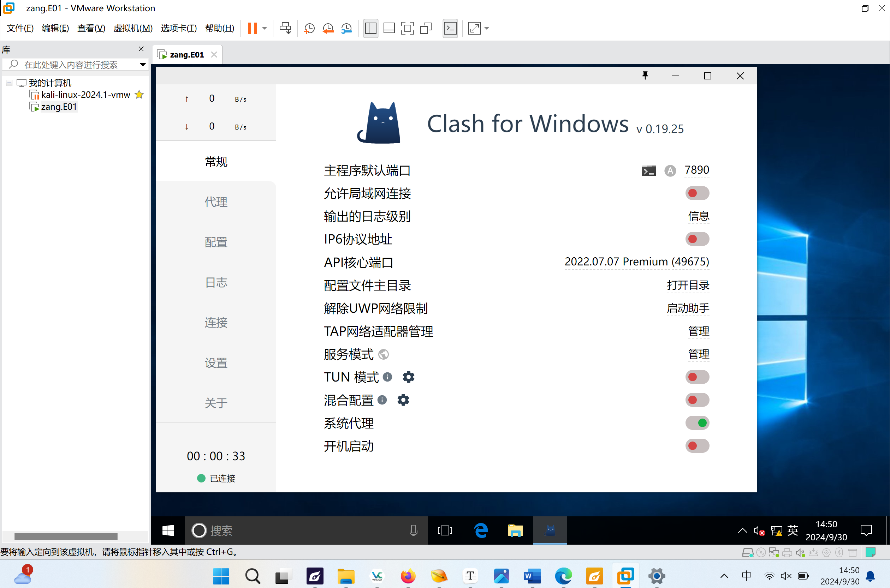Enable the 允许局域网连接 toggle
The width and height of the screenshot is (890, 588).
coord(697,193)
